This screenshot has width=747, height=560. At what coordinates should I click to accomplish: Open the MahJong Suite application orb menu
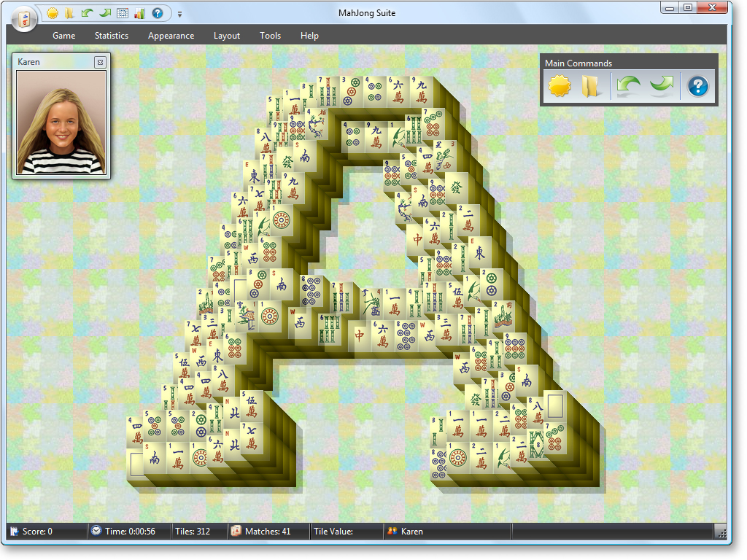pyautogui.click(x=24, y=19)
